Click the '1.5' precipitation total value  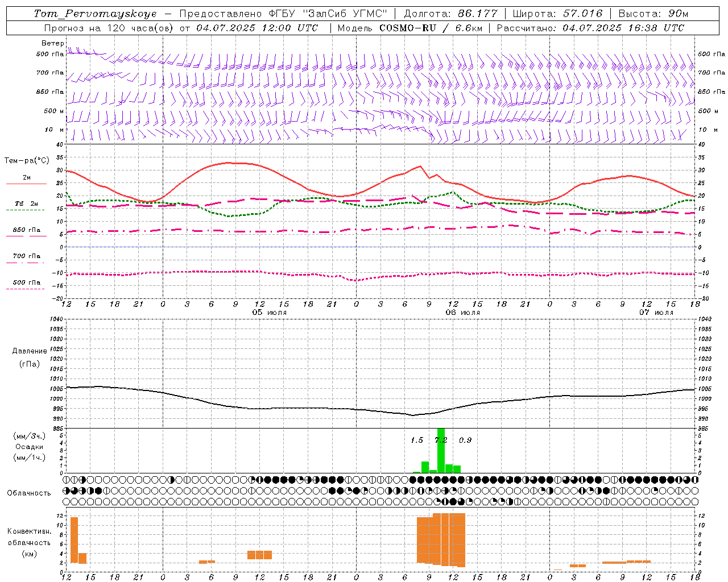[x=417, y=440]
